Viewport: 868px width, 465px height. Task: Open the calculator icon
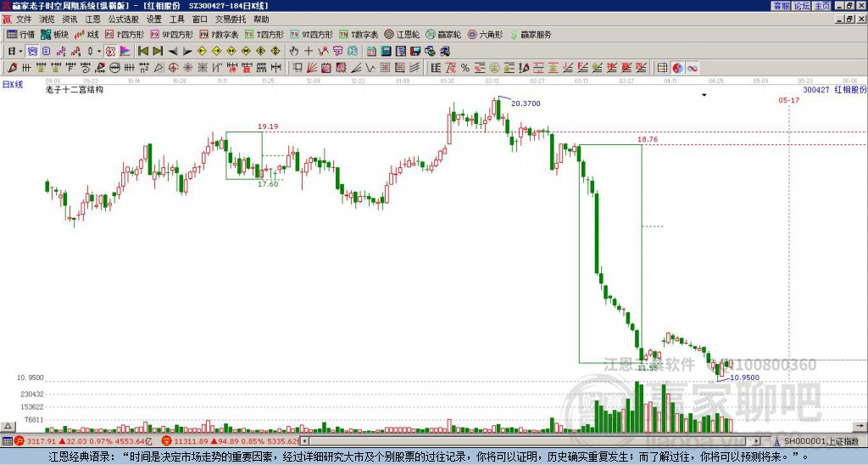pos(386,51)
